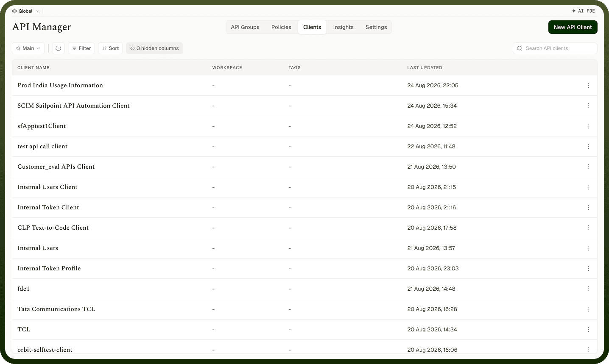Screen dimensions: 609x364
Task: Open the Insights tab
Action: point(343,27)
